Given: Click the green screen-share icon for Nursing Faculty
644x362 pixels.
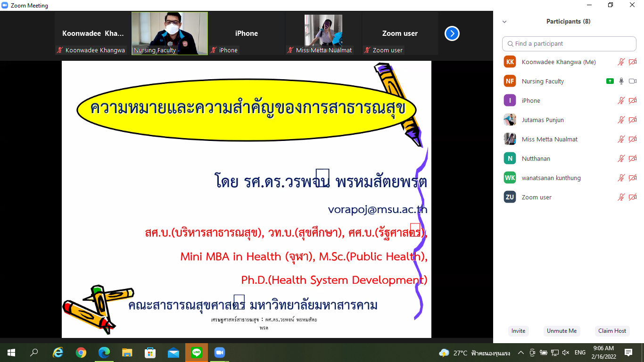Looking at the screenshot, I should point(610,81).
